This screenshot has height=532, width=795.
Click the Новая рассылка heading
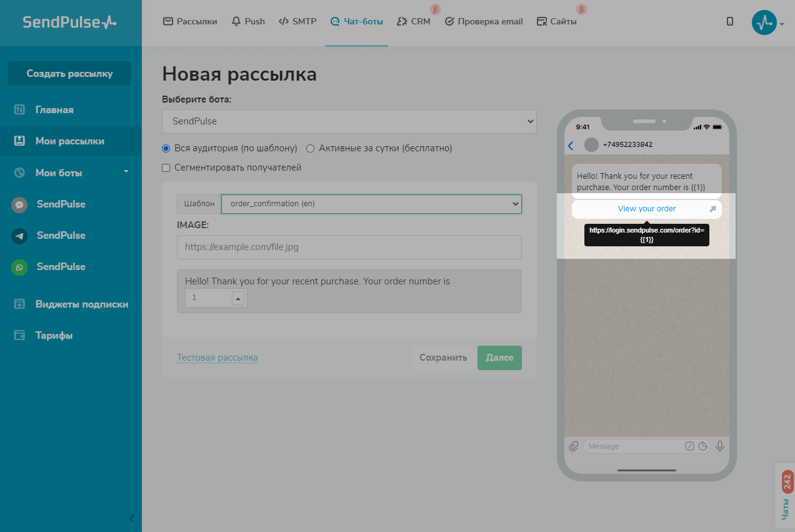coord(239,74)
